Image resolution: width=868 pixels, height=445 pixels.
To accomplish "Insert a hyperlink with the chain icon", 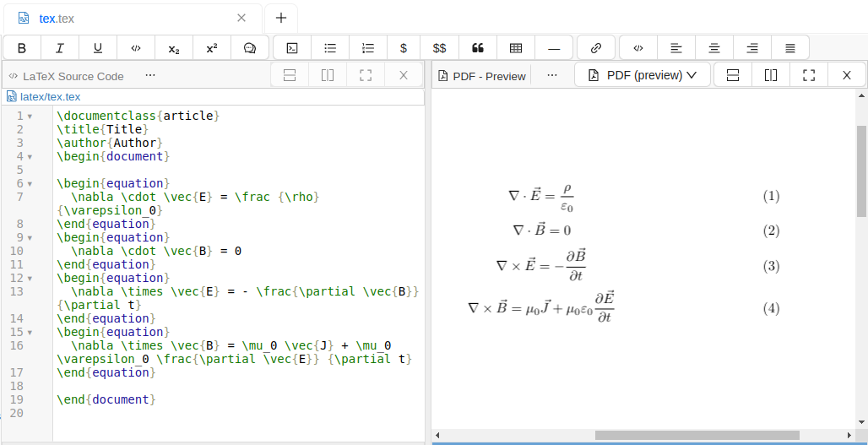I will pos(596,48).
